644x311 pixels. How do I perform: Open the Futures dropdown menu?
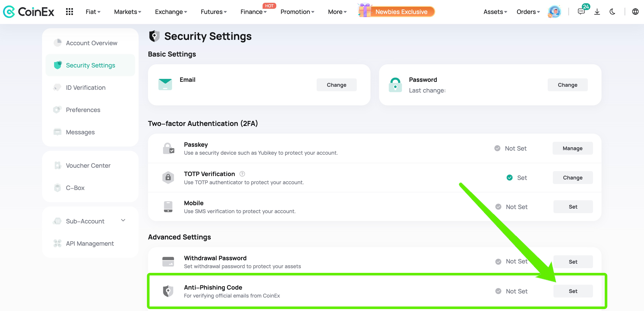213,12
